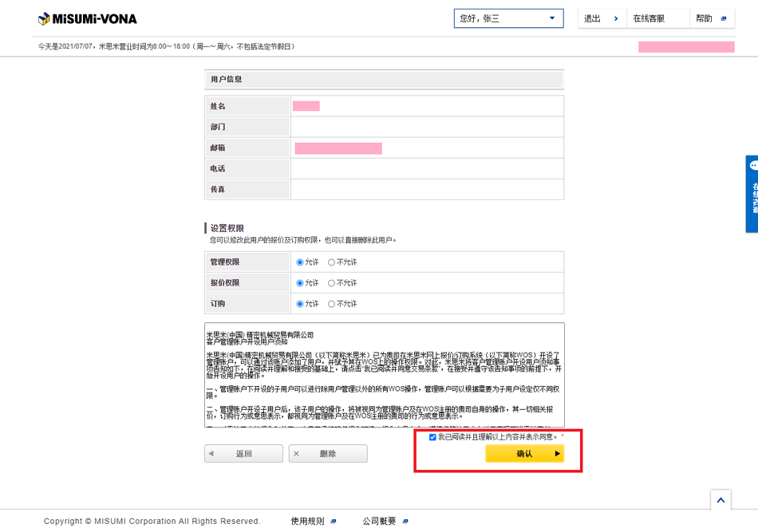The image size is (758, 532).
Task: Click the external link icon beside 帮助
Action: coord(724,18)
